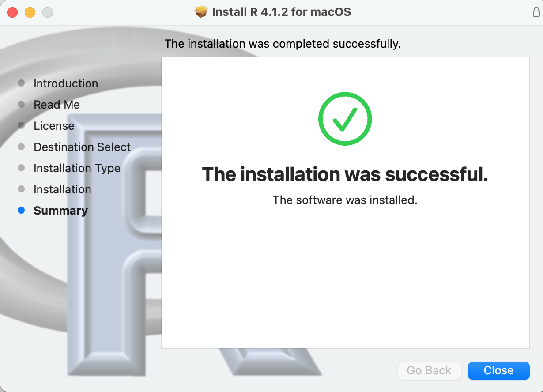
Task: Click the green checkmark success icon
Action: 345,118
